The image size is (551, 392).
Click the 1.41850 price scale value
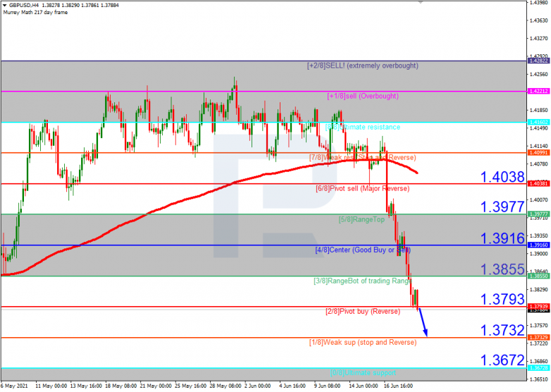(539, 110)
